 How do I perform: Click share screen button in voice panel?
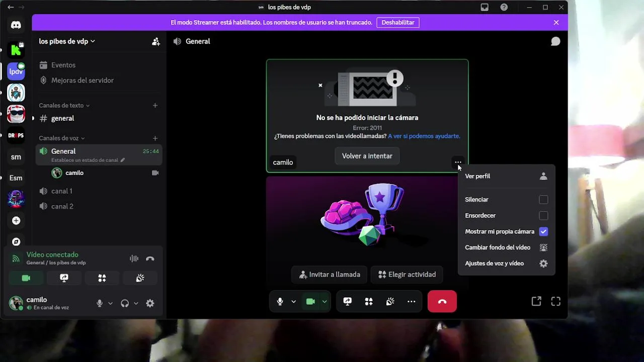(64, 278)
